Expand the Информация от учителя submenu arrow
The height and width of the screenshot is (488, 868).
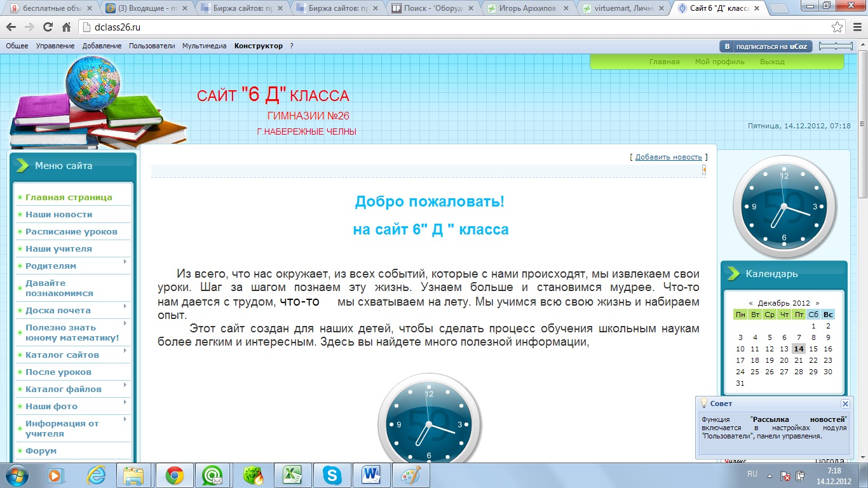coord(125,419)
